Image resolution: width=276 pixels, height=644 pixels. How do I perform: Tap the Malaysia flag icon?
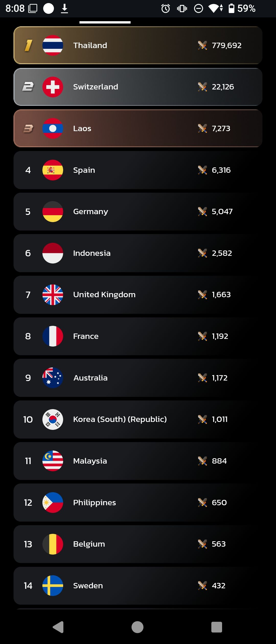[x=53, y=461]
